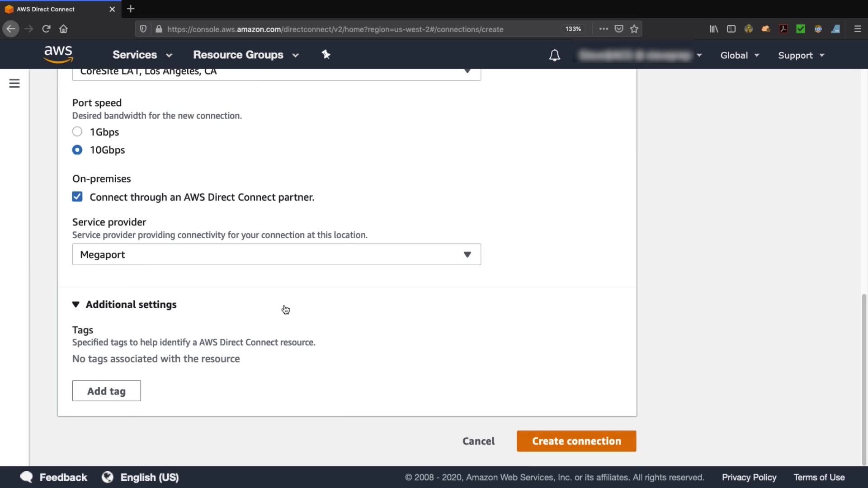Click the page vertical scrollbar
The image size is (868, 488).
point(864,380)
